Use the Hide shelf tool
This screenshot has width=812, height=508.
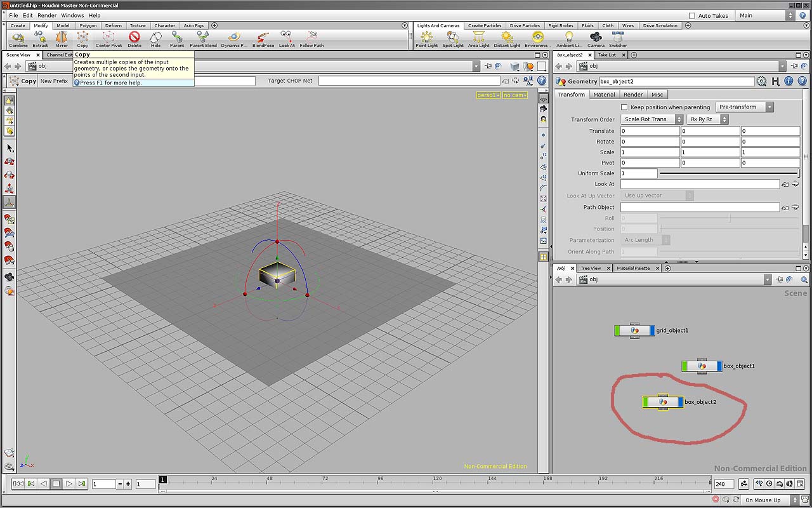click(x=155, y=39)
